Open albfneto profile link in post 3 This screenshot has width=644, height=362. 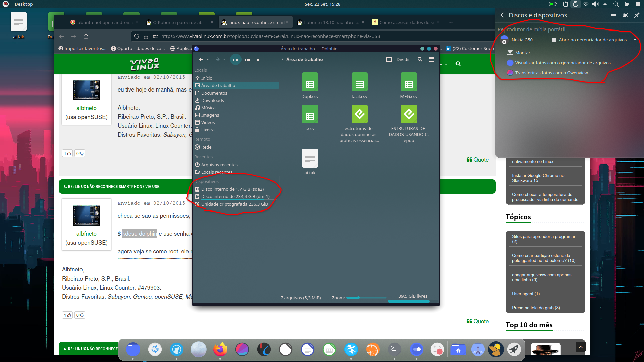87,234
